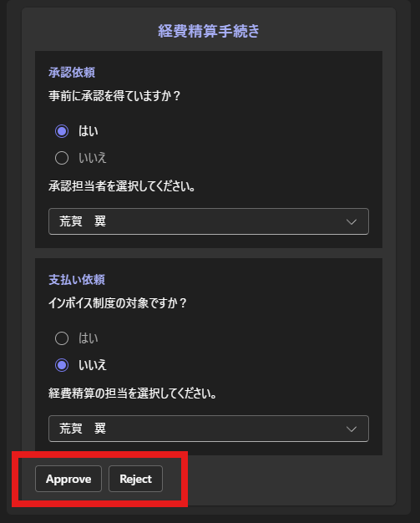Click the はい label text in 承認依頼
The height and width of the screenshot is (523, 420).
click(x=89, y=131)
